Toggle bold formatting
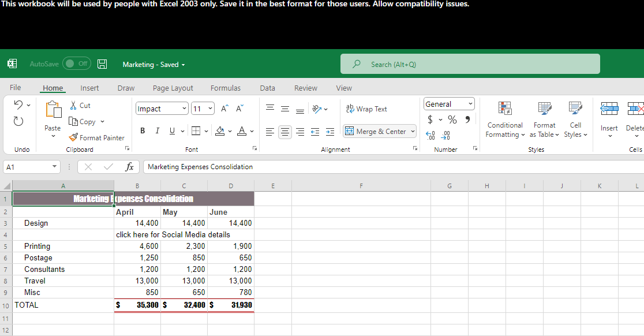644x336 pixels. coord(143,130)
